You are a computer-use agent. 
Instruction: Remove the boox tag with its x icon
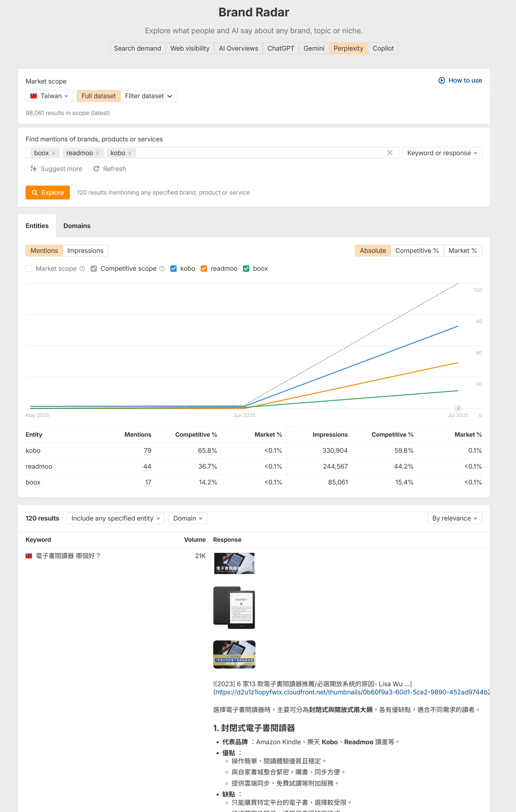(x=54, y=153)
